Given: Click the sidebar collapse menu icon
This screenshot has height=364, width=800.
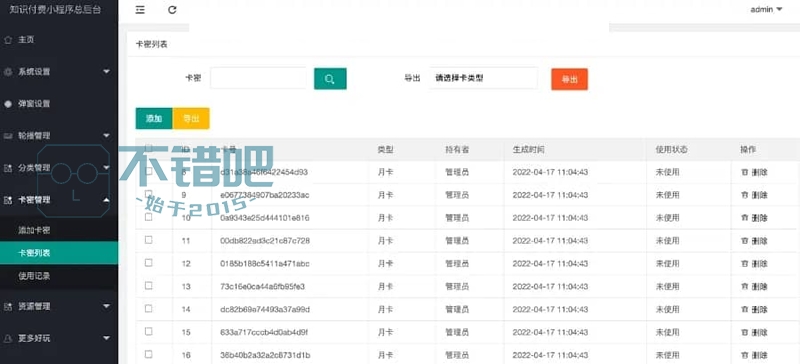Looking at the screenshot, I should [140, 10].
